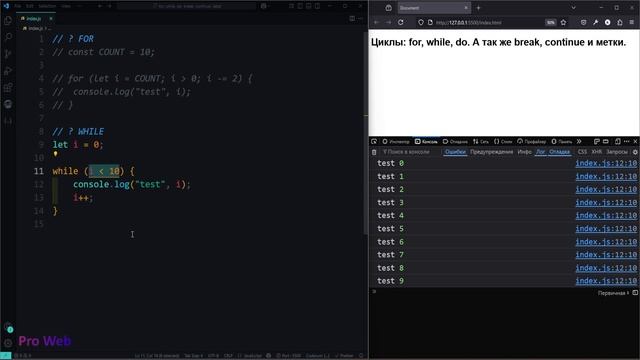The width and height of the screenshot is (640, 360).
Task: Go back in Firefox
Action: tap(376, 22)
